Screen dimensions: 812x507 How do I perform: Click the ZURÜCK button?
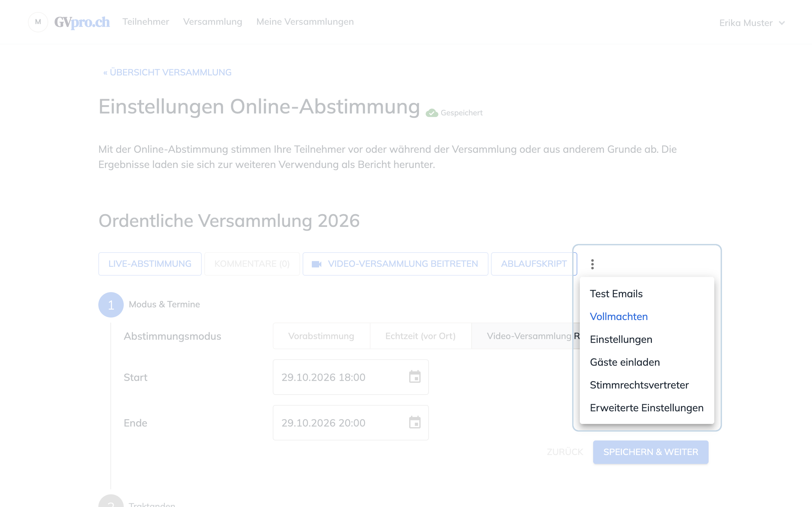pyautogui.click(x=565, y=452)
